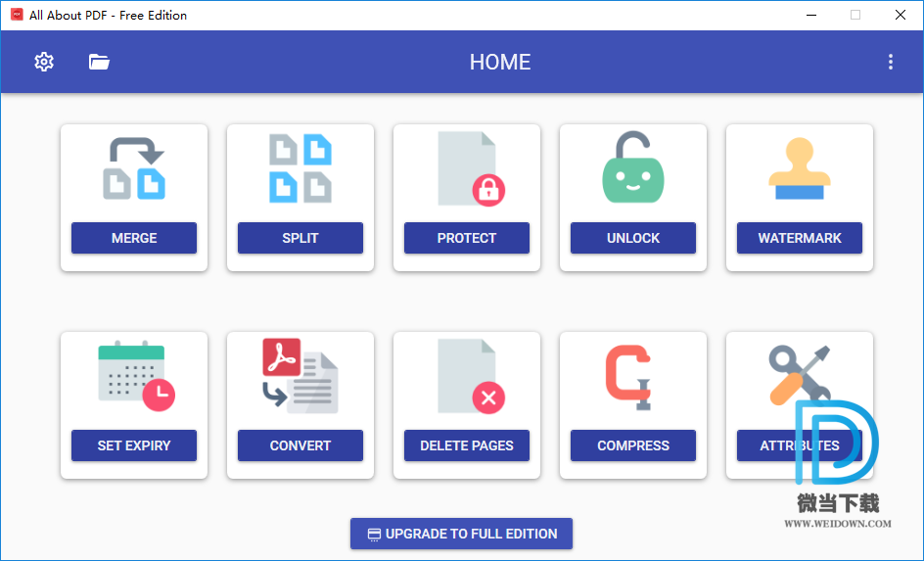Click the document with red X icon

(469, 376)
